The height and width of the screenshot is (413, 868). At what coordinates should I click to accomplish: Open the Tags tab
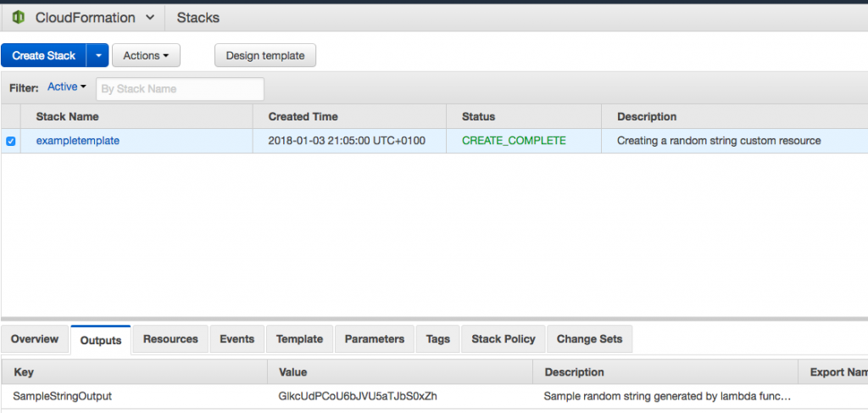pos(438,339)
